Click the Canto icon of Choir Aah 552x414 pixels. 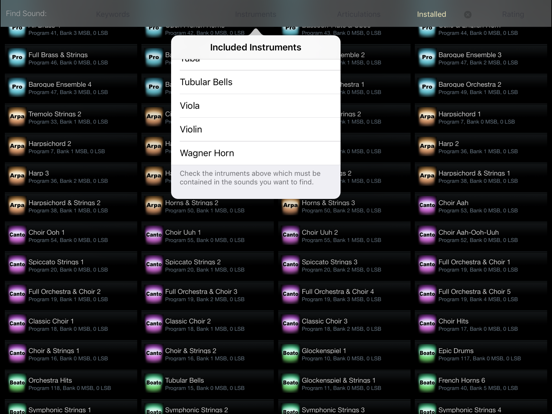427,205
